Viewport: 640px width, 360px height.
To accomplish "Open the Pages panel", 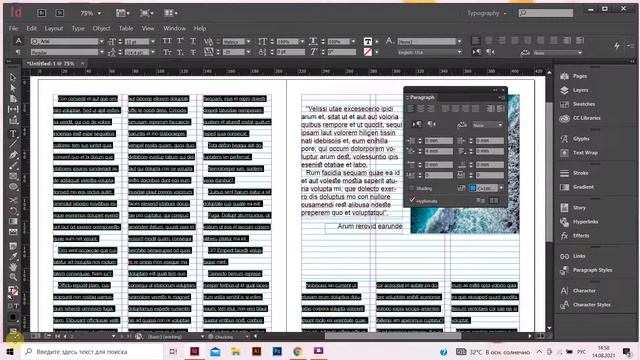I will [x=574, y=76].
